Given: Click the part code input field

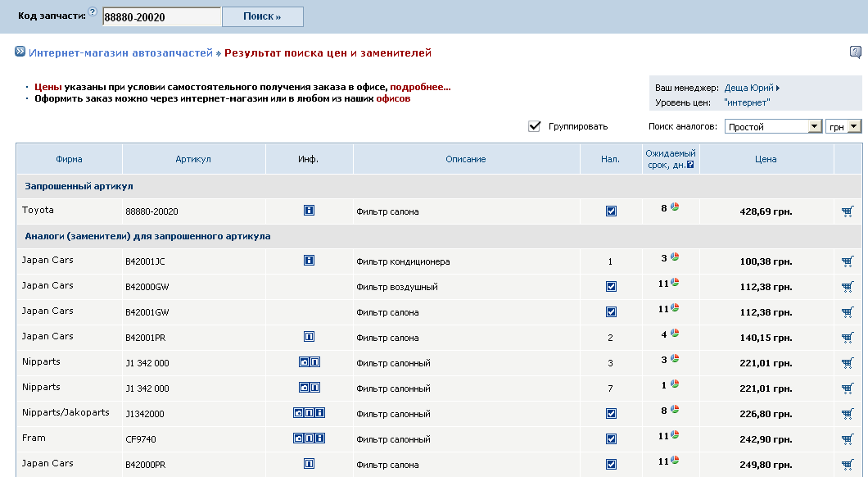Looking at the screenshot, I should (160, 17).
